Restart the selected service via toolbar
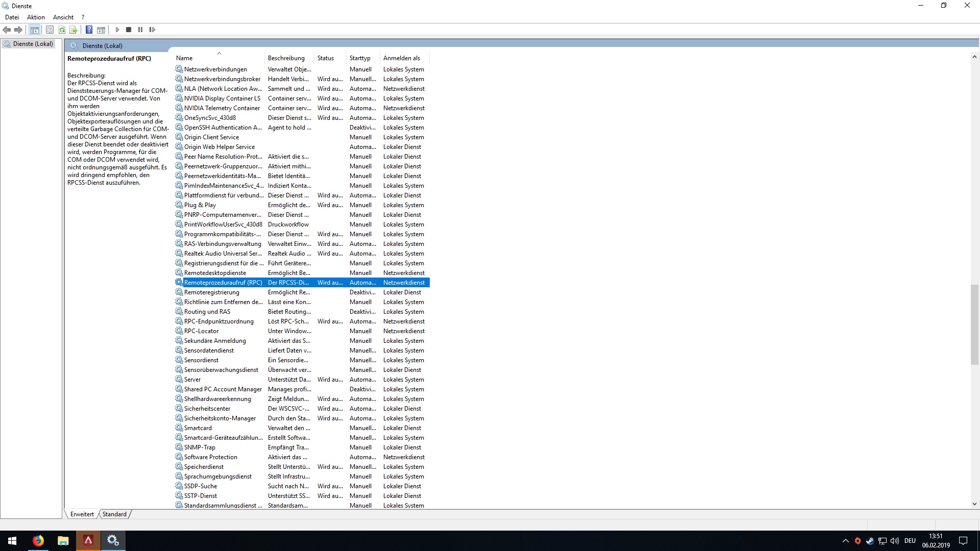980x551 pixels. click(152, 30)
